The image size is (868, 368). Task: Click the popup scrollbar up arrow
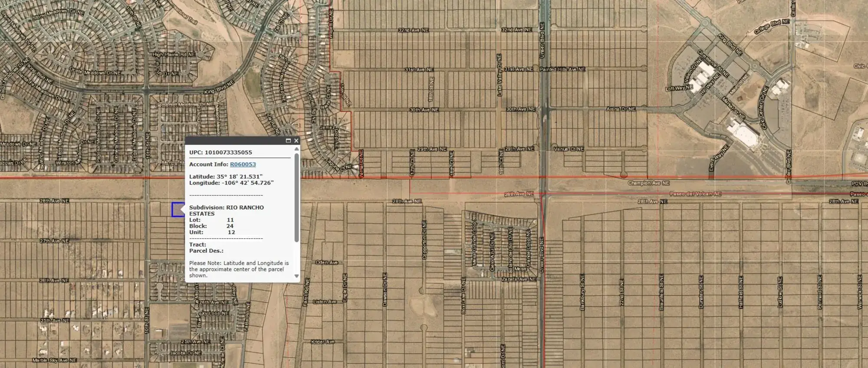(297, 149)
